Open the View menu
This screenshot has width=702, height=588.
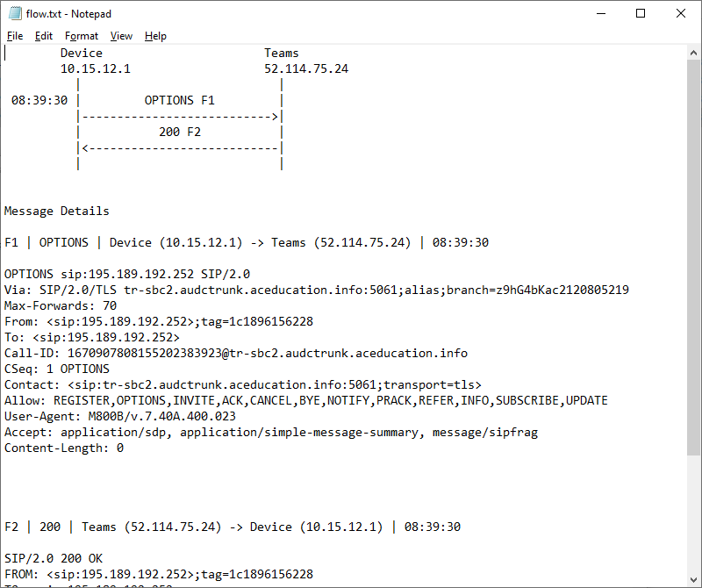click(121, 36)
